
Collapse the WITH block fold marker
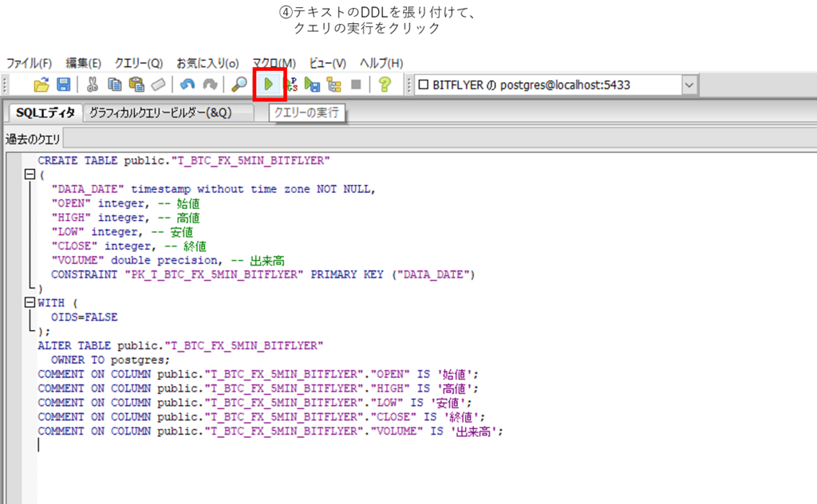pyautogui.click(x=30, y=302)
